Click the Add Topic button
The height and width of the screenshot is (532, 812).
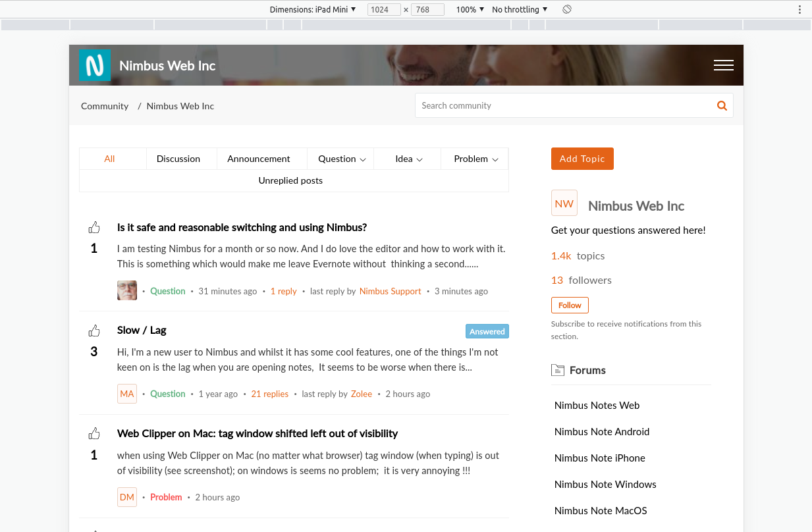point(582,159)
